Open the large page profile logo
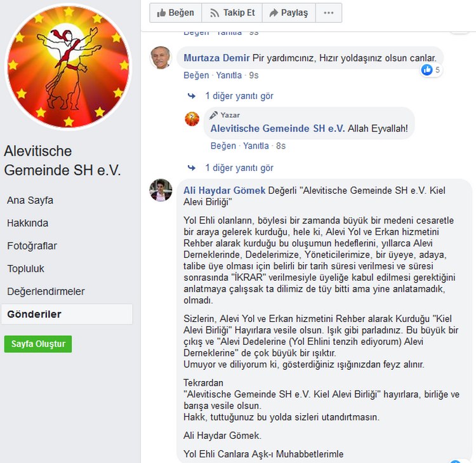The image size is (476, 463). 69,67
